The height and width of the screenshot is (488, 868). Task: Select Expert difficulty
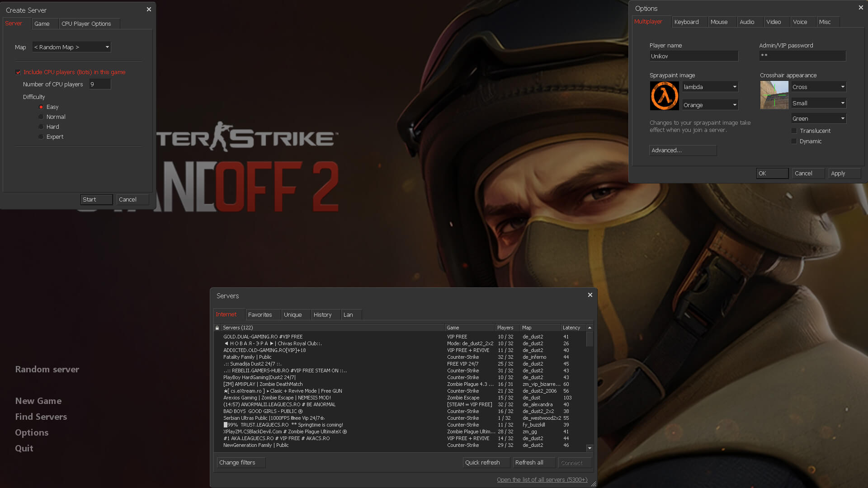tap(41, 137)
